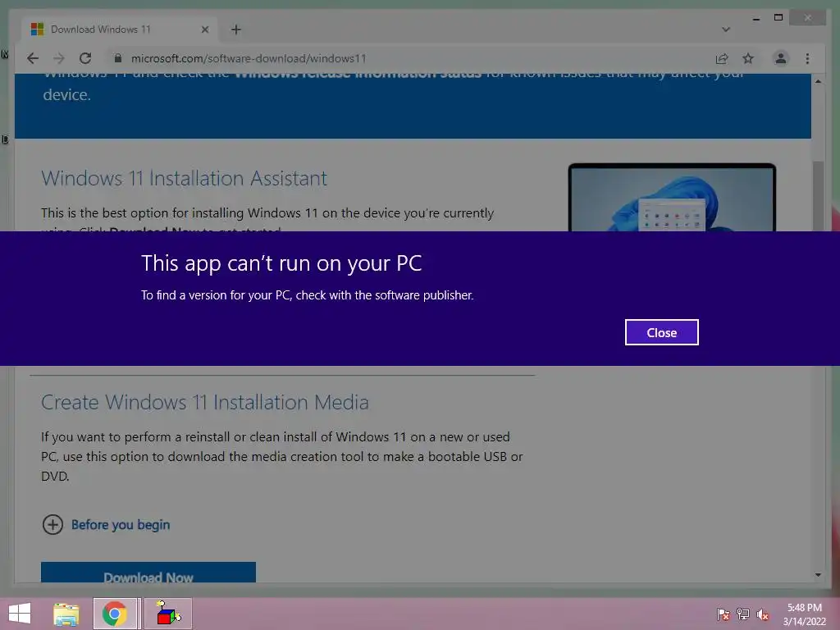Screen dimensions: 840x630
Task: Click Chrome's forward navigation arrow
Action: point(59,58)
